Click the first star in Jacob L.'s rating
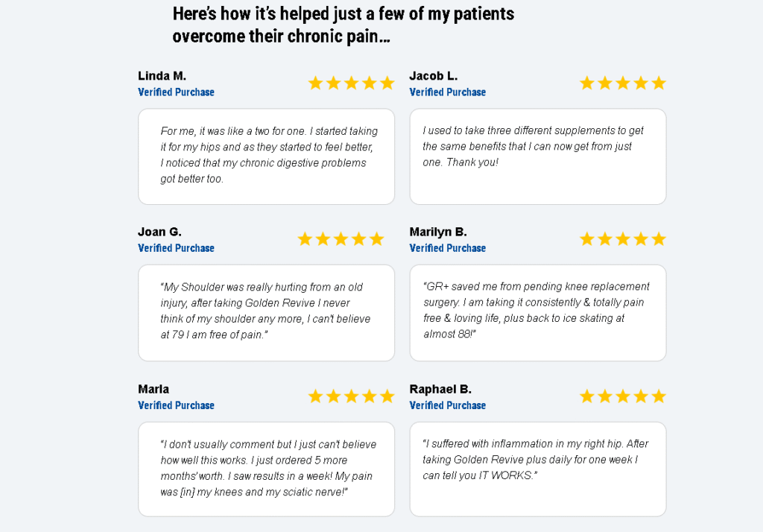The image size is (763, 532). 587,83
